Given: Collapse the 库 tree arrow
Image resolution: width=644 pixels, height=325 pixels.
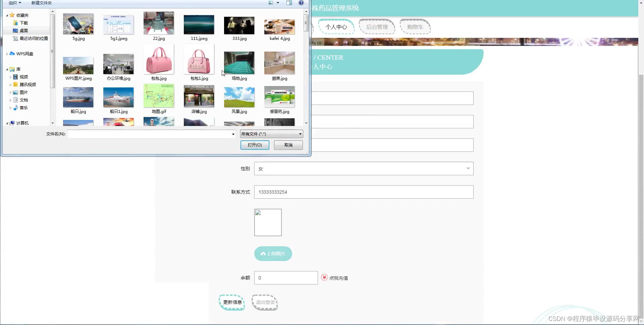Looking at the screenshot, I should click(x=7, y=69).
